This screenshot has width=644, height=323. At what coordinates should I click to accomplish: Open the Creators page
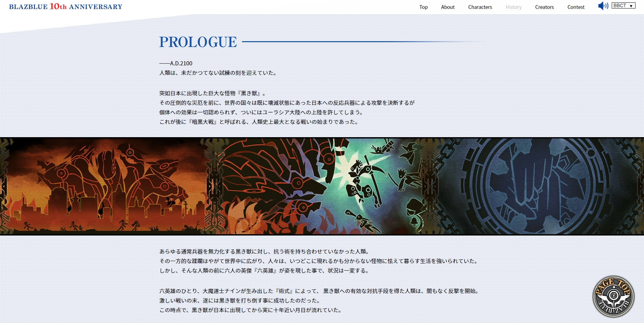(x=544, y=7)
